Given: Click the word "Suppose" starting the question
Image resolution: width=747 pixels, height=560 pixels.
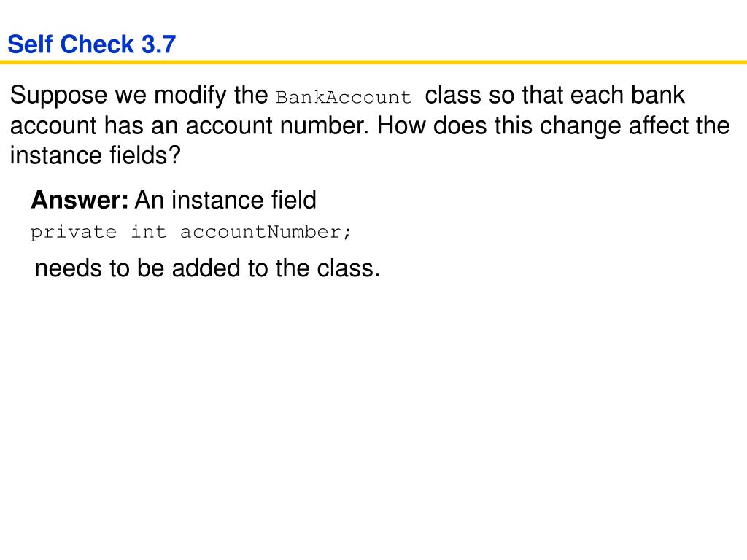Looking at the screenshot, I should click(x=58, y=96).
